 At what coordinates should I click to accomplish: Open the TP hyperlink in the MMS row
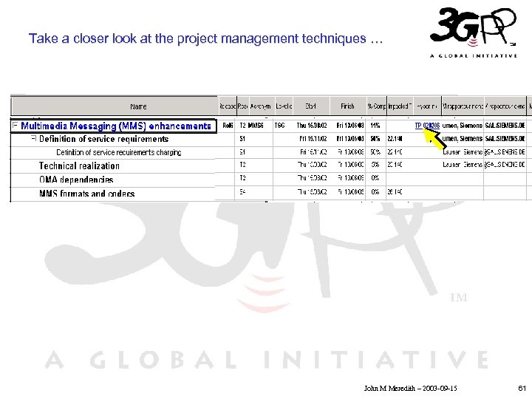point(427,126)
